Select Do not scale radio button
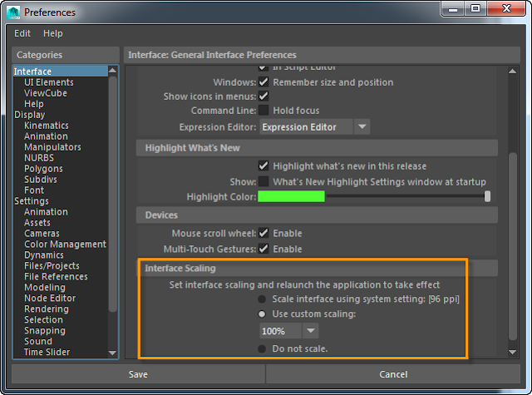532x395 pixels. [x=262, y=349]
